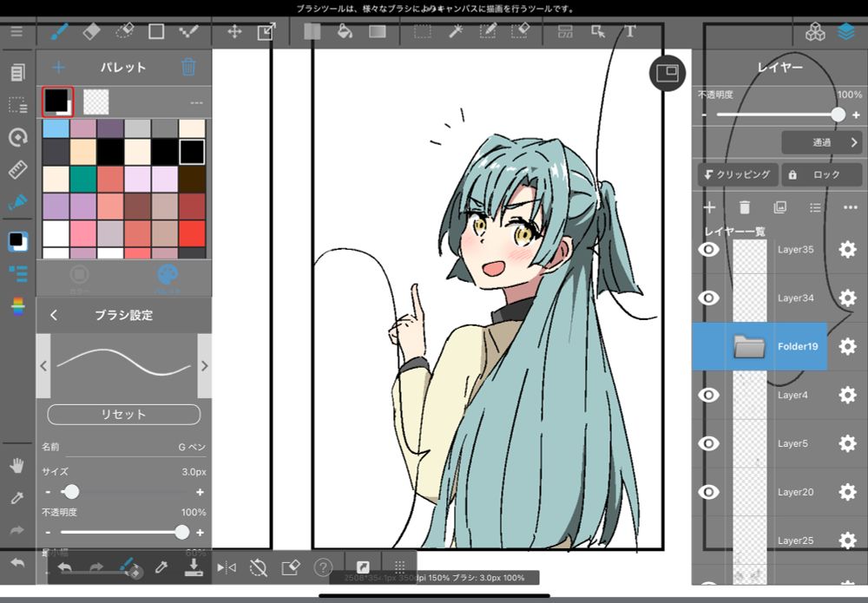Image resolution: width=868 pixels, height=603 pixels.
Task: Select the Transform tool
Action: point(266,31)
